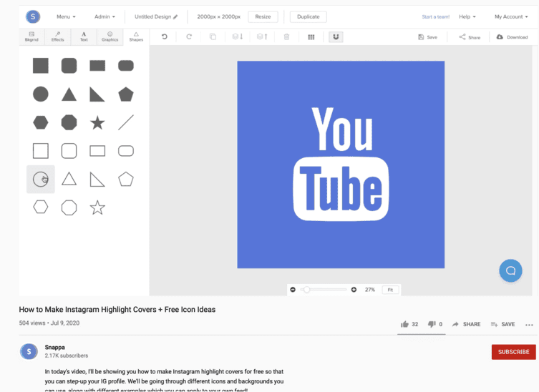
Task: Select the filled octagon shape
Action: click(x=69, y=122)
